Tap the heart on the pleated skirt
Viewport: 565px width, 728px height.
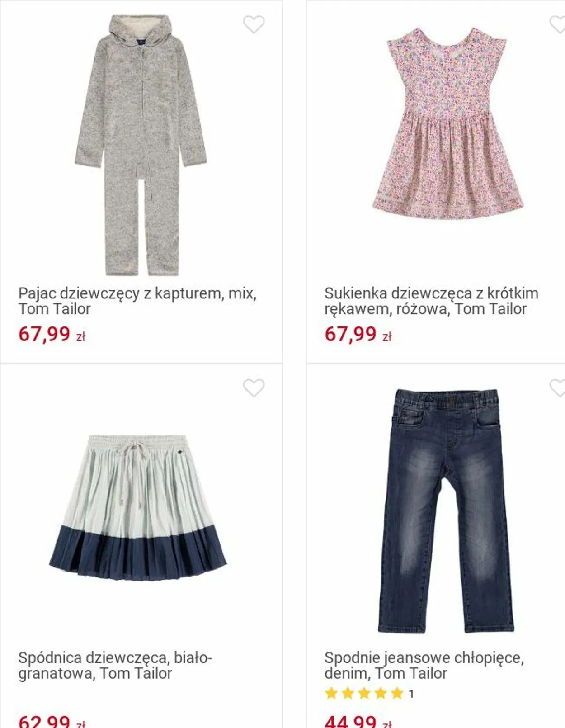tap(254, 388)
